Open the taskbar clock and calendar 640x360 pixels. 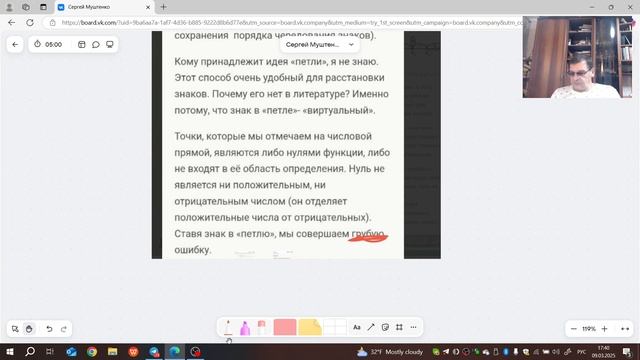click(603, 351)
